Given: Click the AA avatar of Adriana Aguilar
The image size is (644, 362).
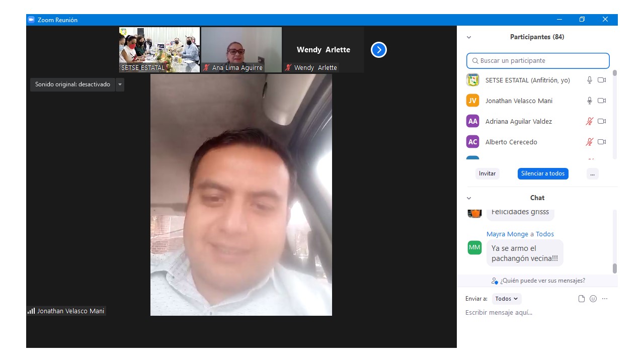Looking at the screenshot, I should point(472,121).
